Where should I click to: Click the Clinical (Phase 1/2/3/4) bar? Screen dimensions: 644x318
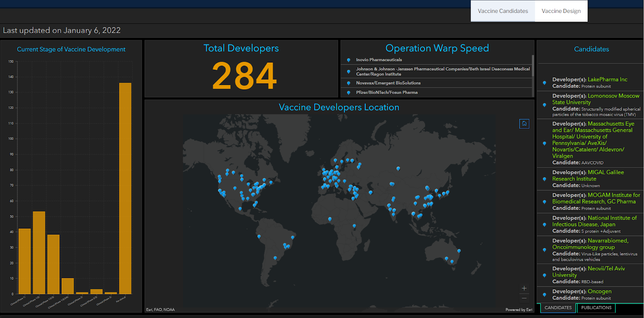[68, 286]
